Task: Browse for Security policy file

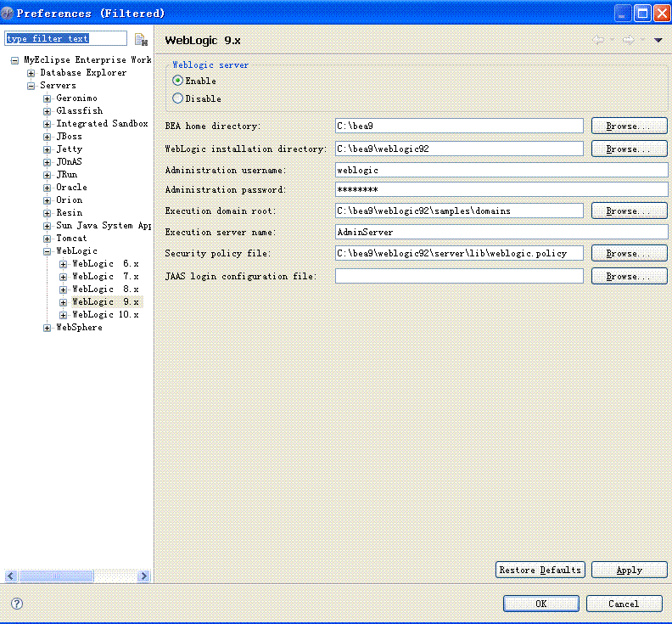Action: pos(629,253)
